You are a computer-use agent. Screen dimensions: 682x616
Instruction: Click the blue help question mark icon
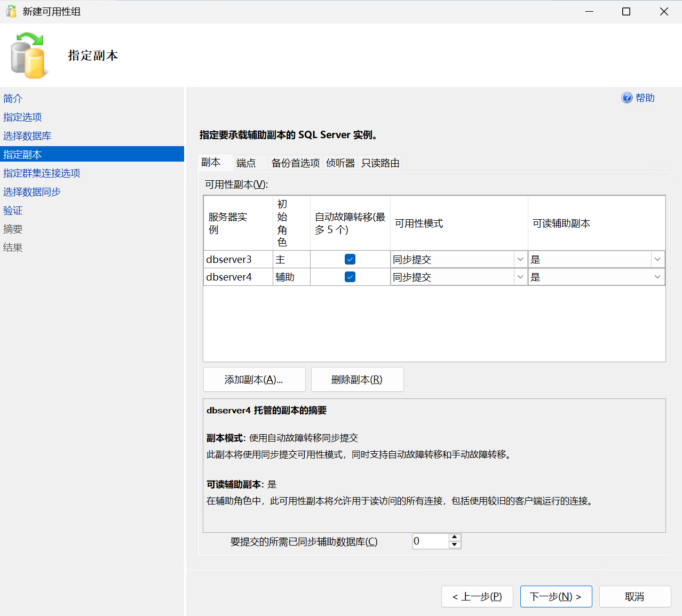pos(627,98)
